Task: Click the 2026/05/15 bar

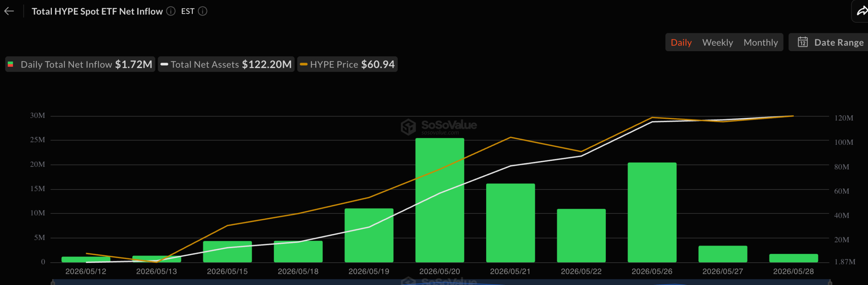Action: pyautogui.click(x=227, y=252)
